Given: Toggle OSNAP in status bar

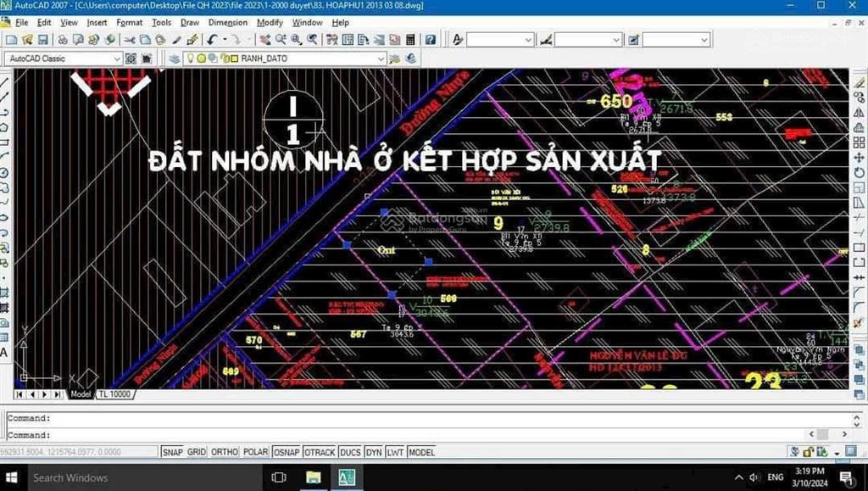Looking at the screenshot, I should [287, 452].
